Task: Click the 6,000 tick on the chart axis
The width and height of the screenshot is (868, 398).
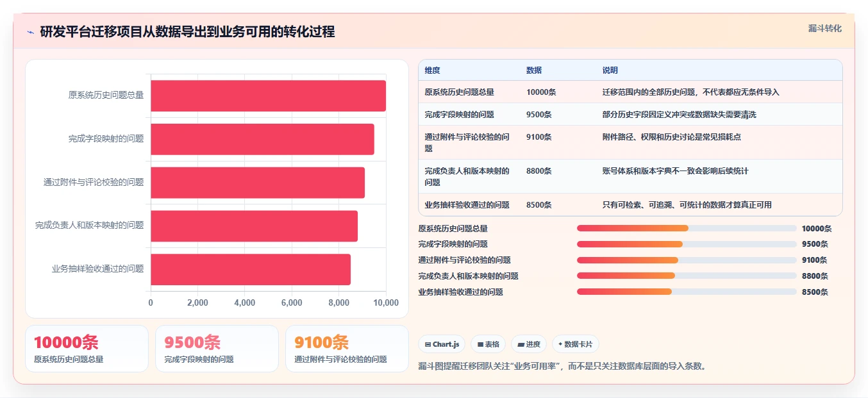Action: [292, 303]
